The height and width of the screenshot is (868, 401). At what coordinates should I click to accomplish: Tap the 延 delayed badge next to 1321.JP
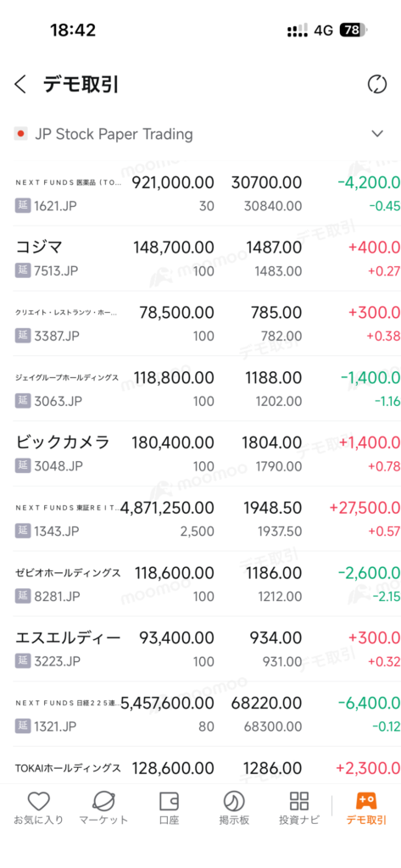[x=22, y=726]
